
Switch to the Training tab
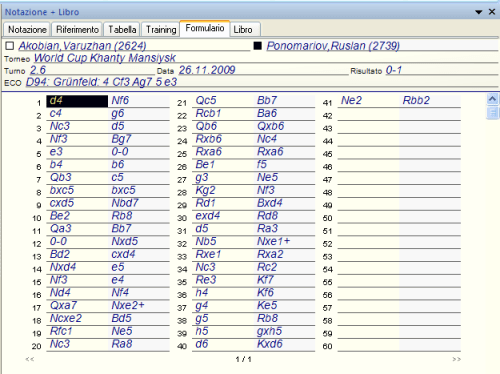[161, 29]
